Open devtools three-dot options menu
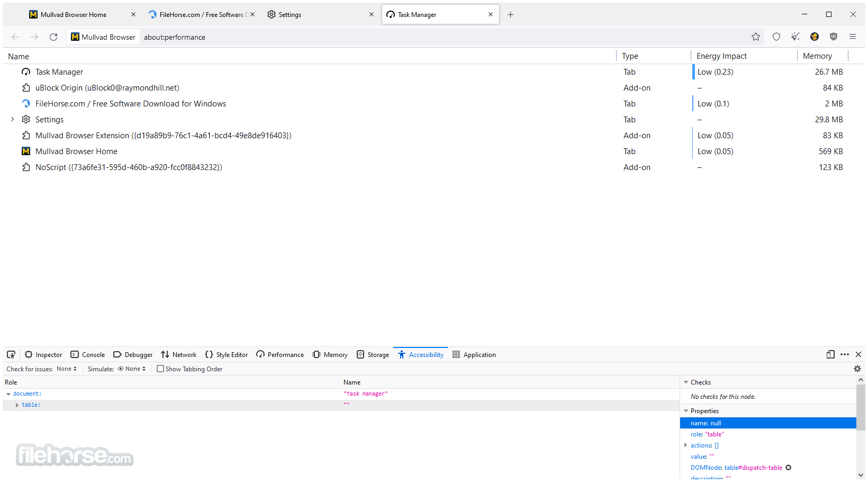The height and width of the screenshot is (482, 868). coord(845,355)
